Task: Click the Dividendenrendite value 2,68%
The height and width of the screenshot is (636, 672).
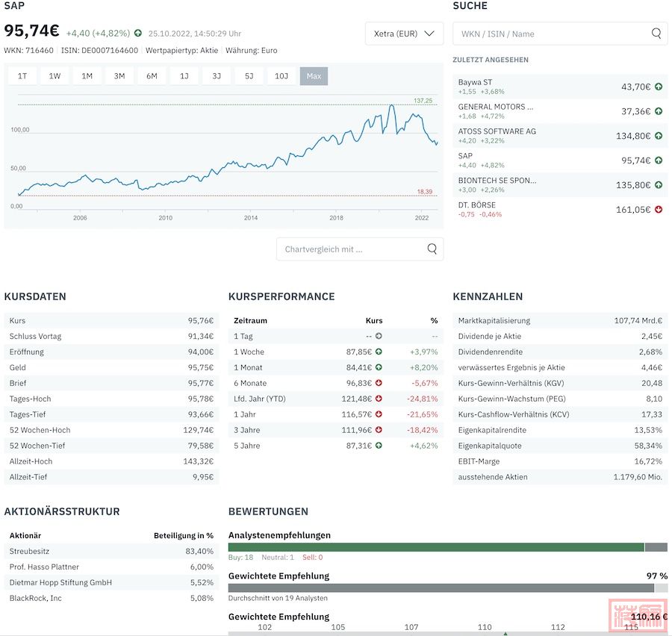Action: point(650,352)
